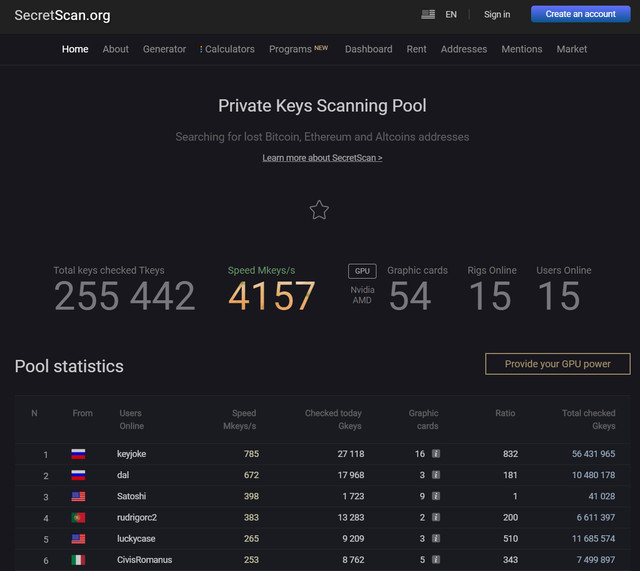The image size is (640, 571).
Task: Click Total checked Gkeys column header
Action: point(588,419)
